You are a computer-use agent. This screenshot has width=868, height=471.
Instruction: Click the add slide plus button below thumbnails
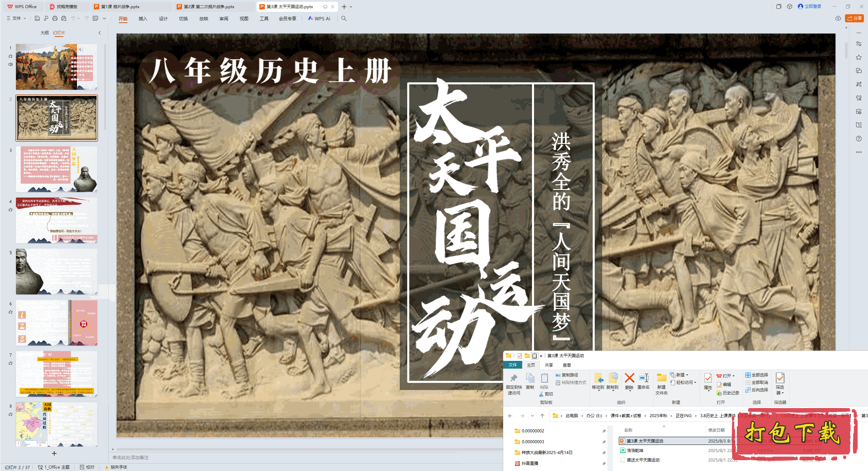pyautogui.click(x=54, y=453)
